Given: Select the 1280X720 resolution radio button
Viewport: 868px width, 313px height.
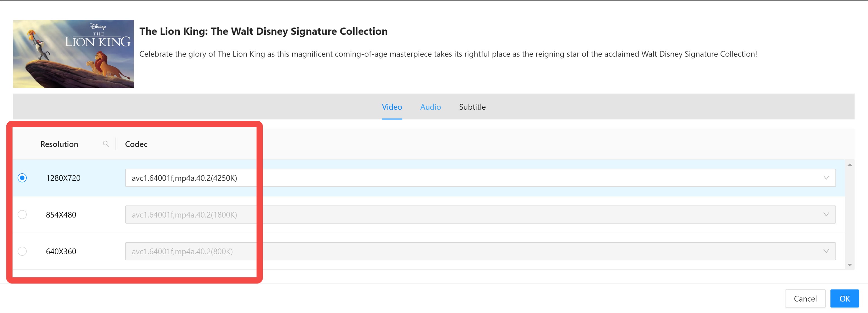Looking at the screenshot, I should [x=22, y=178].
